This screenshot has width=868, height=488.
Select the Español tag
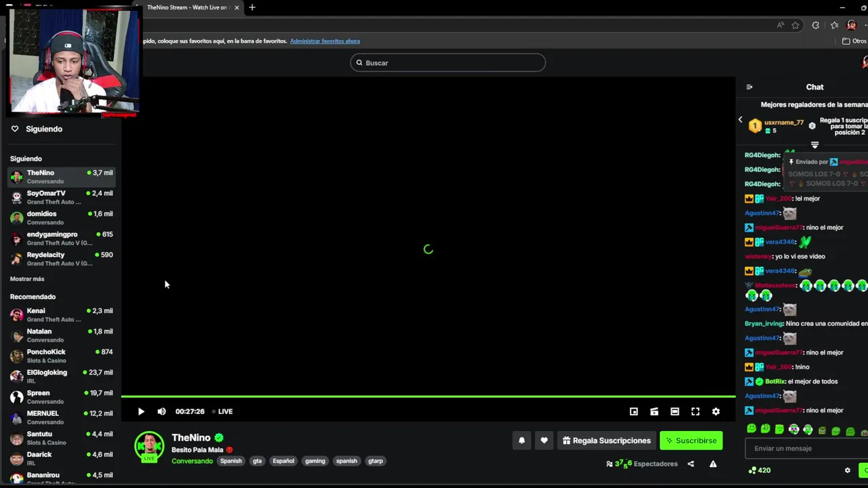click(283, 461)
